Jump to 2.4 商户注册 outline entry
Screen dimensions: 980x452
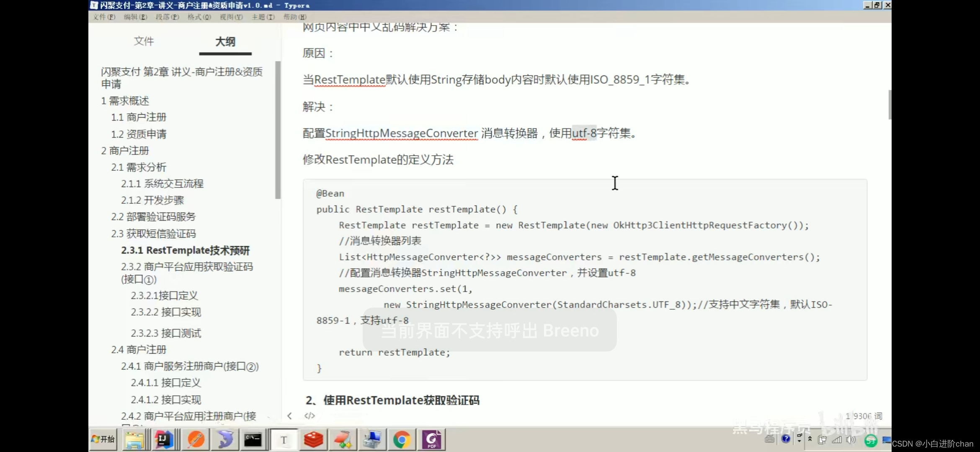pos(139,349)
